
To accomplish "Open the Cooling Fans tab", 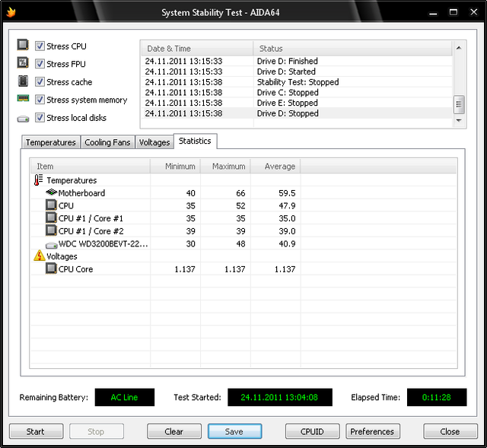I will [107, 142].
